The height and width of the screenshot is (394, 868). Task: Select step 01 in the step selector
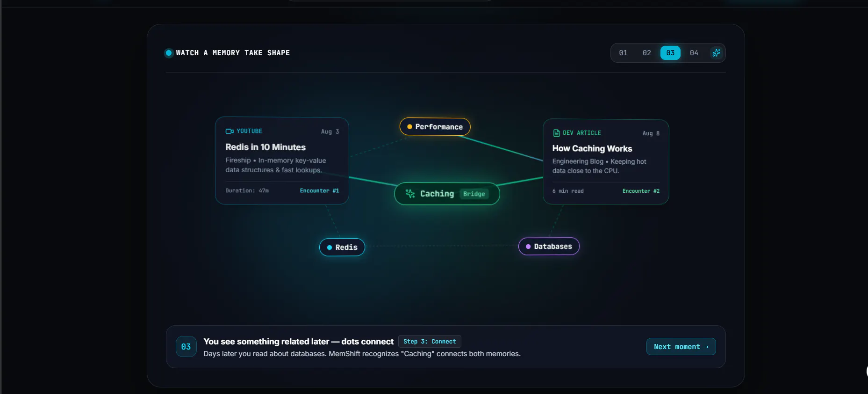[x=623, y=53]
